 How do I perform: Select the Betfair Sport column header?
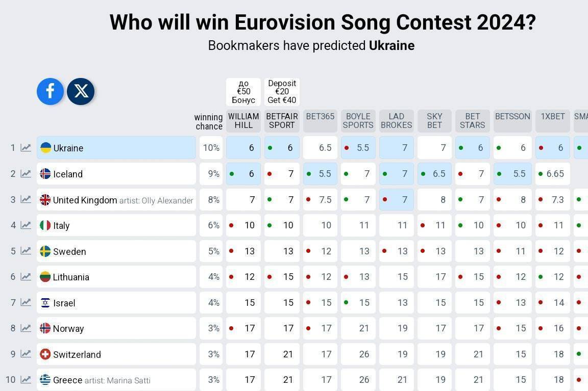282,121
